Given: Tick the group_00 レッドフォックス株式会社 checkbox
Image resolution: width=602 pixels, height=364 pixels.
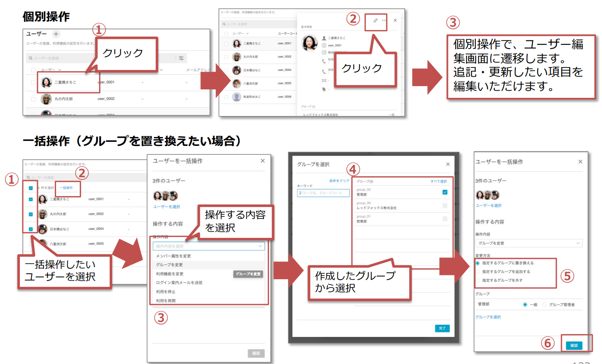Looking at the screenshot, I should [445, 205].
